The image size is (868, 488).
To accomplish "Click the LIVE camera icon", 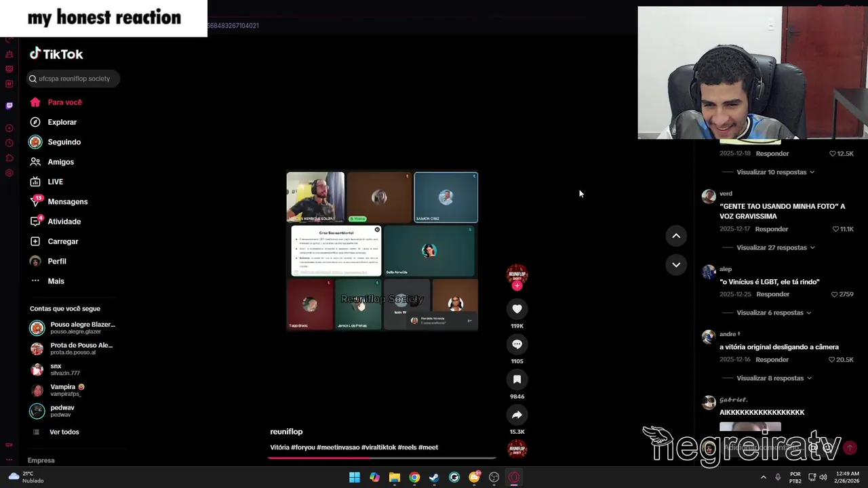I will (x=35, y=182).
